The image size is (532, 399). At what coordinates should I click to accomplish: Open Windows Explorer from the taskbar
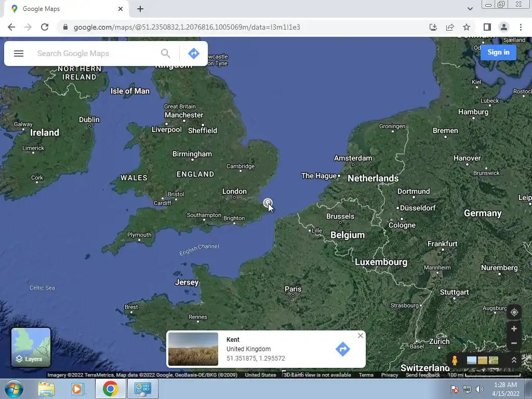click(x=46, y=389)
